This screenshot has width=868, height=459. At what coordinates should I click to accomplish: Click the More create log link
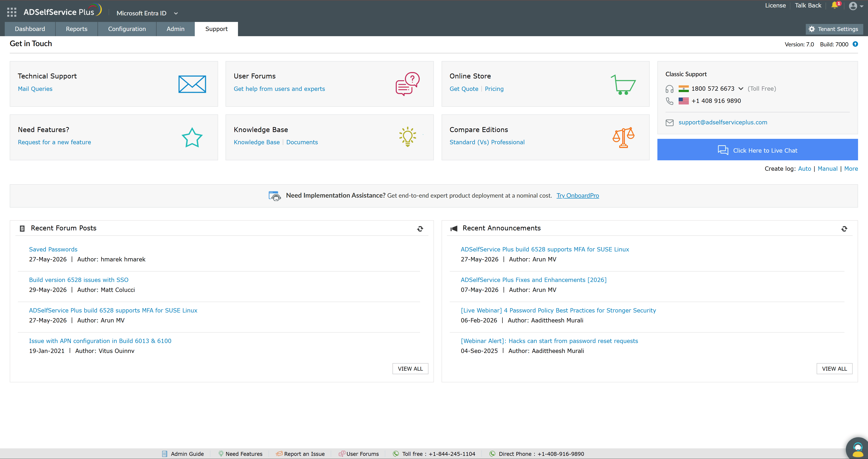tap(851, 169)
